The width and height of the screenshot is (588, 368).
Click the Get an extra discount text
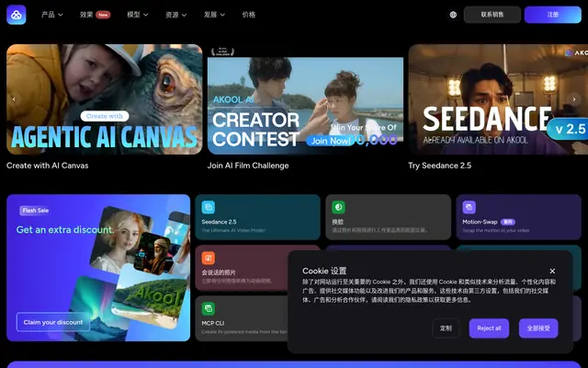click(x=64, y=230)
